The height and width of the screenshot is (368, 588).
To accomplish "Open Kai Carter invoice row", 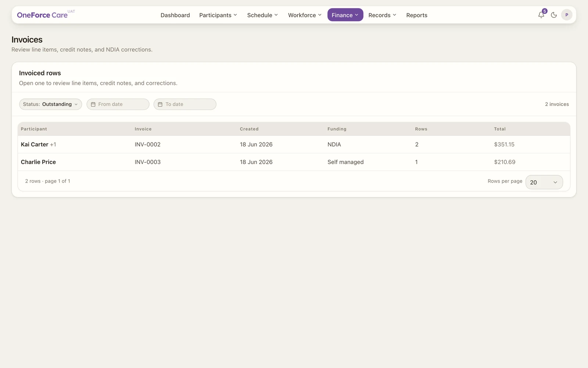I will tap(294, 145).
